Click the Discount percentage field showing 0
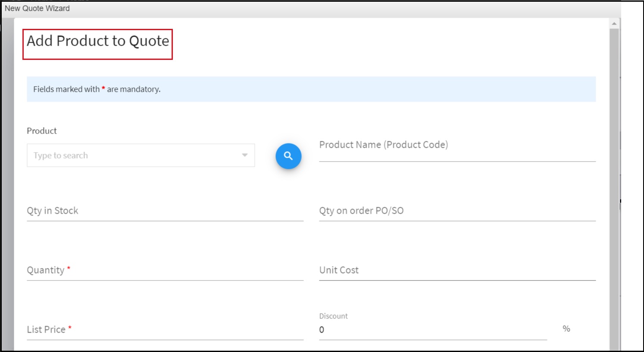The image size is (644, 352). point(433,330)
